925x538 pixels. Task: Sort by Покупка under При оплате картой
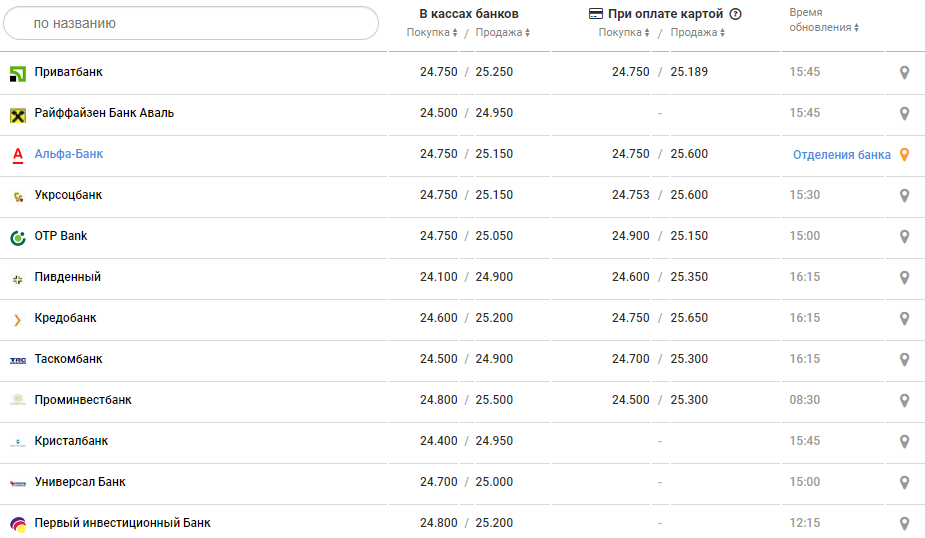[x=625, y=33]
